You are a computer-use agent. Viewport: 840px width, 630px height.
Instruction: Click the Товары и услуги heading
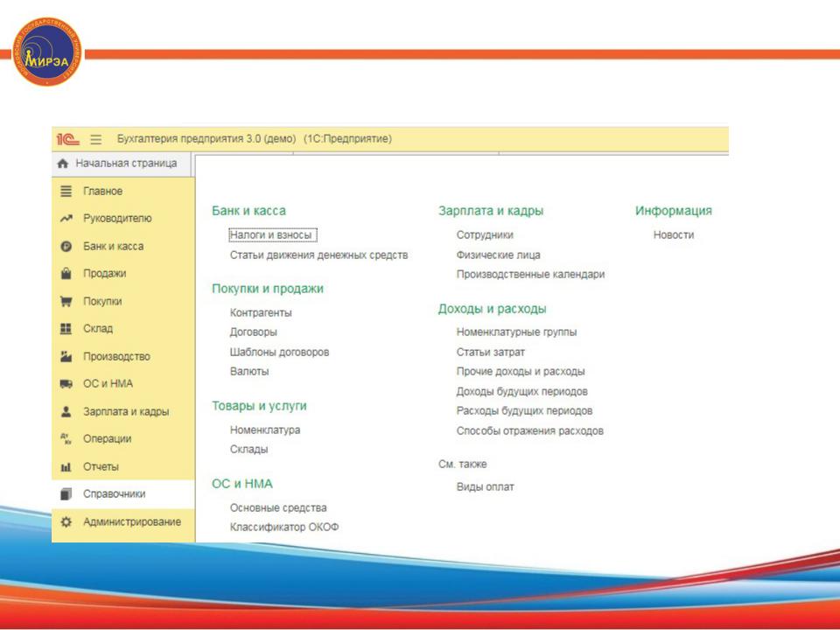pos(259,405)
